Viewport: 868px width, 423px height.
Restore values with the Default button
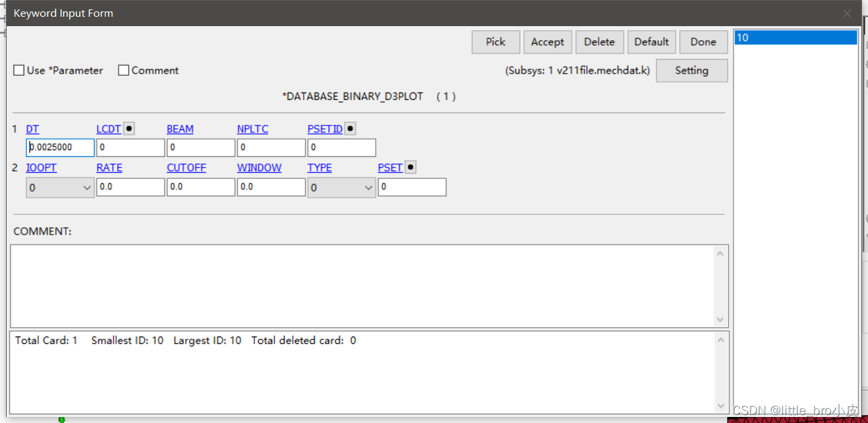click(x=652, y=42)
